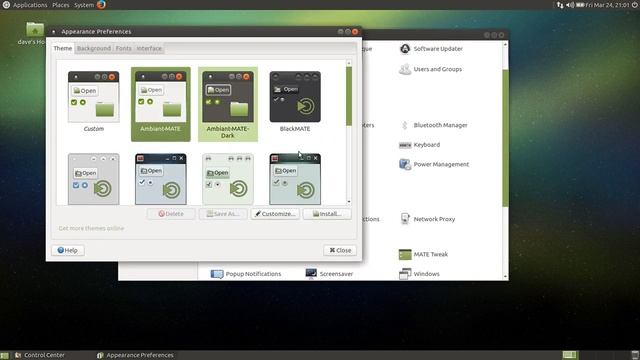This screenshot has width=640, height=360.
Task: Select second-row theme with dark blue titlebar
Action: click(x=160, y=179)
